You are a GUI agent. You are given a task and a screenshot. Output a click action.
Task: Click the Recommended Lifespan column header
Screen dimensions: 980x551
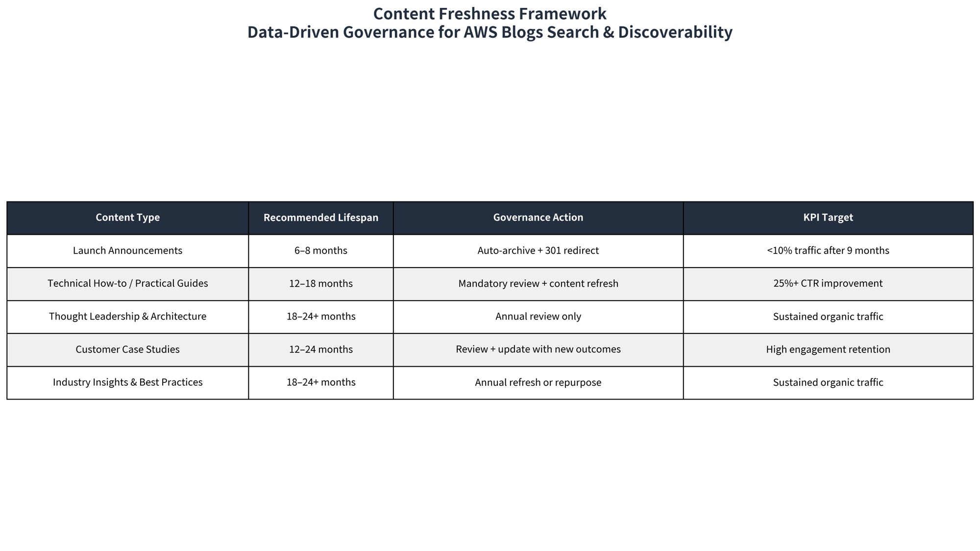pyautogui.click(x=320, y=218)
